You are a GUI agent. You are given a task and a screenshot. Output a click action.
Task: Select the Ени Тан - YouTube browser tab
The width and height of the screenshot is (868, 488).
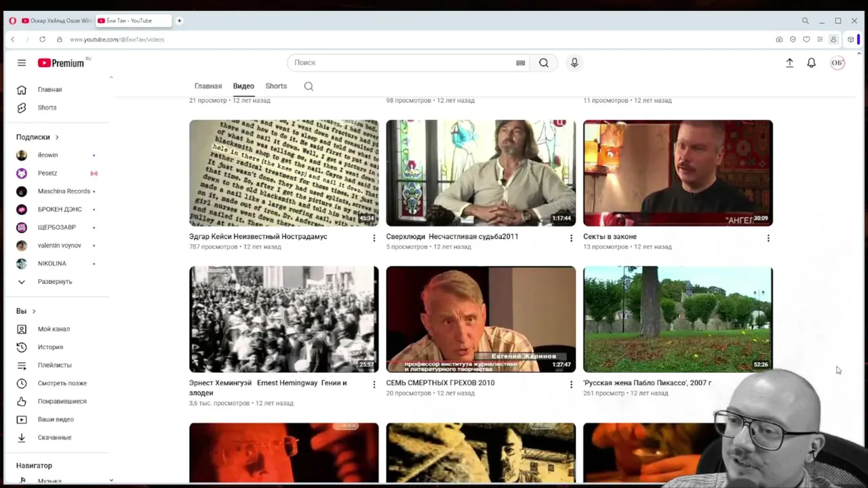133,21
